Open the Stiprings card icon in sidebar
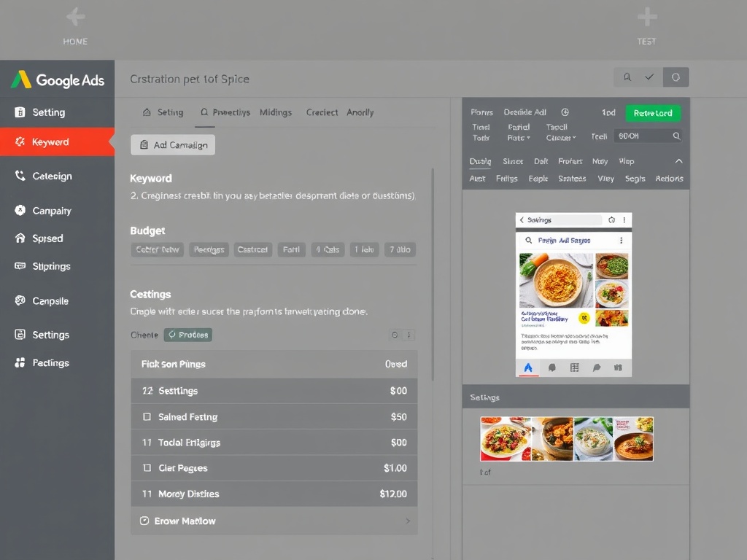Viewport: 747px width, 560px height. (x=19, y=266)
